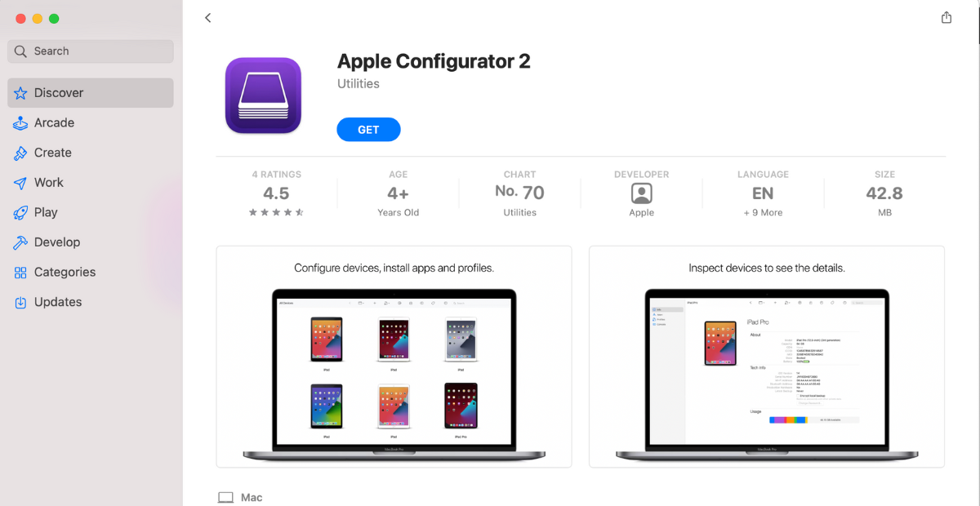Select the Mac platform label

252,497
